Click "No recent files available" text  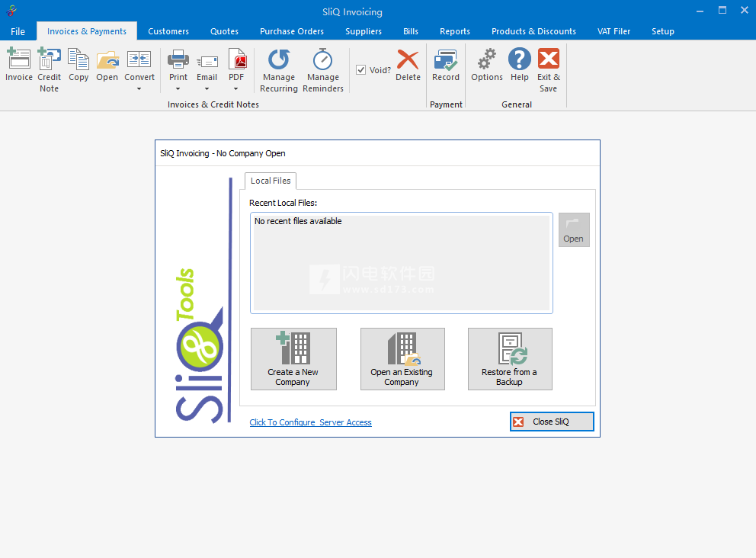click(298, 221)
